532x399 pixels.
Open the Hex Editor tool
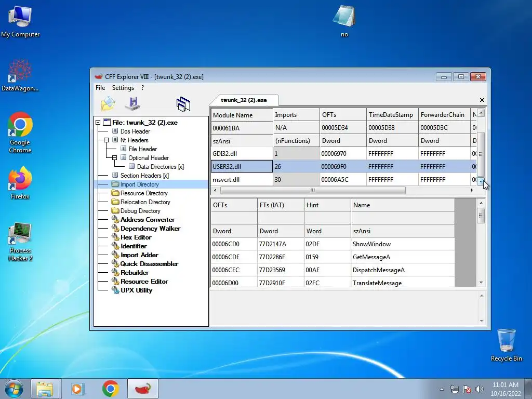(136, 237)
